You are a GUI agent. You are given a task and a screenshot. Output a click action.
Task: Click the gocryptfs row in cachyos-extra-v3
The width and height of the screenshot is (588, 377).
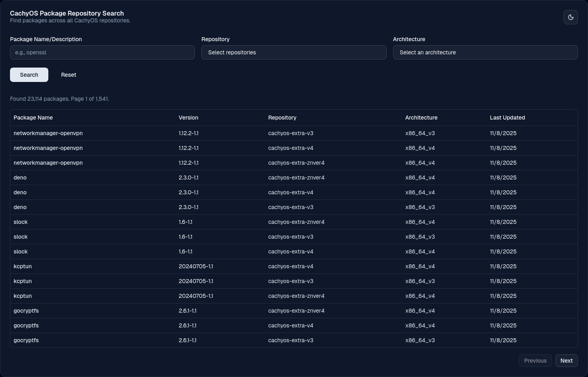tap(26, 340)
